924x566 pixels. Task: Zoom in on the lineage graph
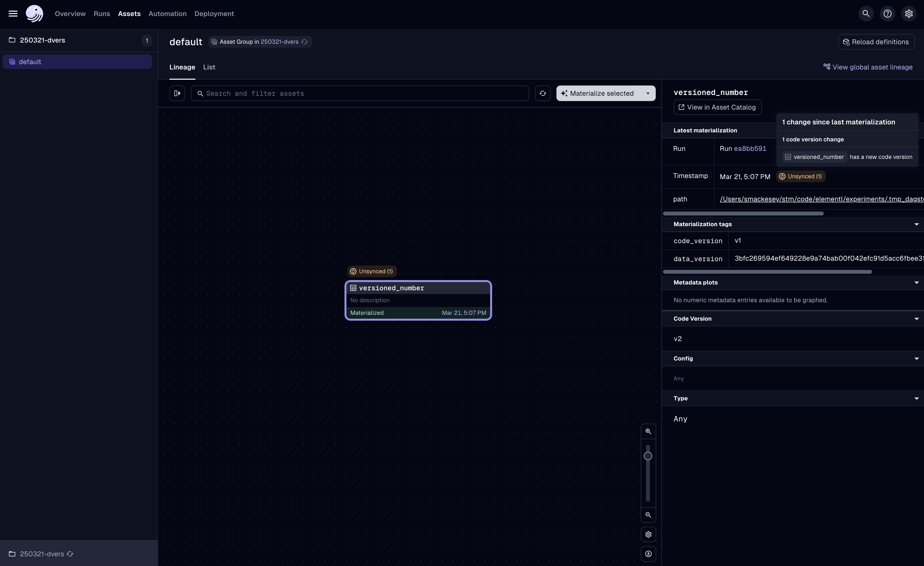click(648, 431)
